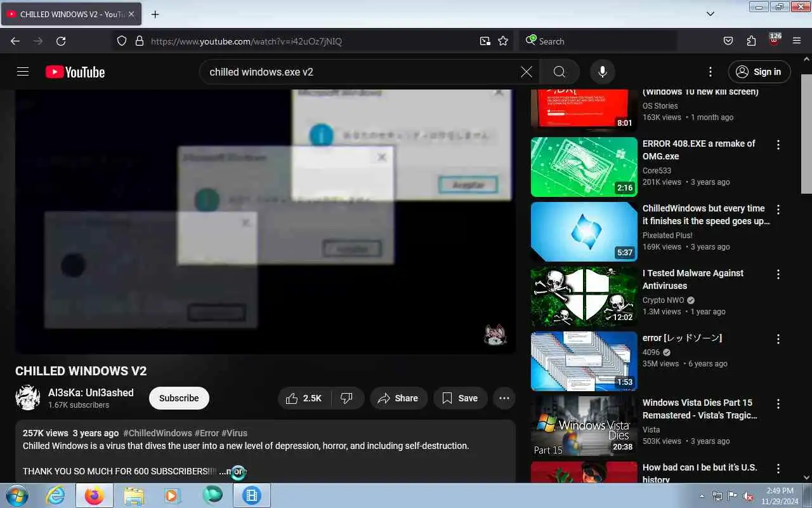Go to YouTube home via logo
Image resolution: width=812 pixels, height=508 pixels.
(75, 72)
